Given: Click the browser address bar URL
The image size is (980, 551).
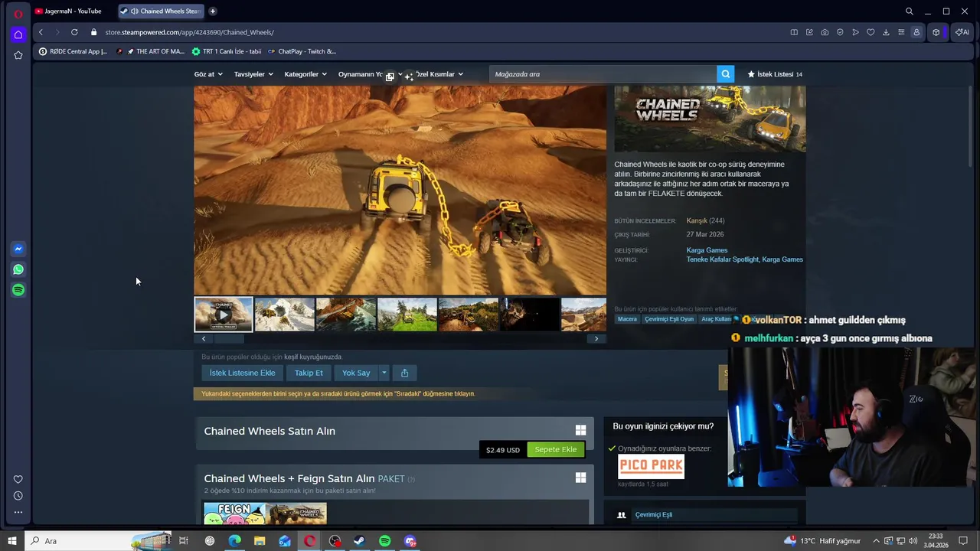Looking at the screenshot, I should point(189,32).
